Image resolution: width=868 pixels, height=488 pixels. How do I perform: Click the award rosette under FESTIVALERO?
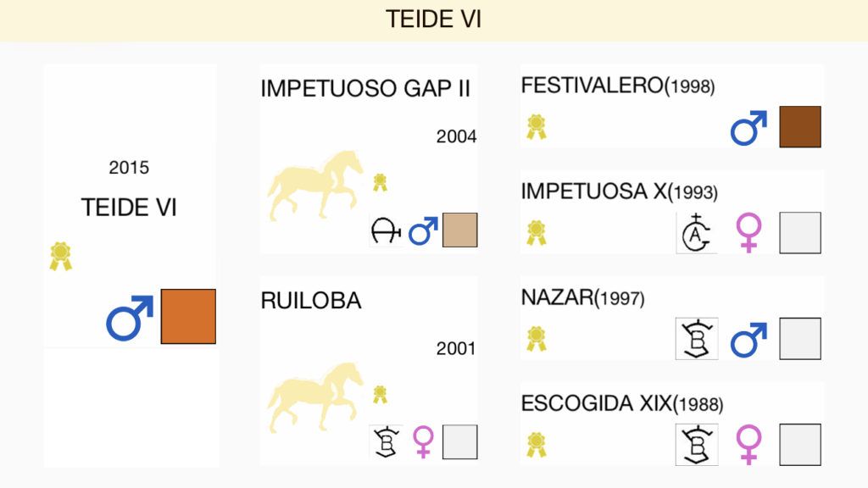point(536,127)
